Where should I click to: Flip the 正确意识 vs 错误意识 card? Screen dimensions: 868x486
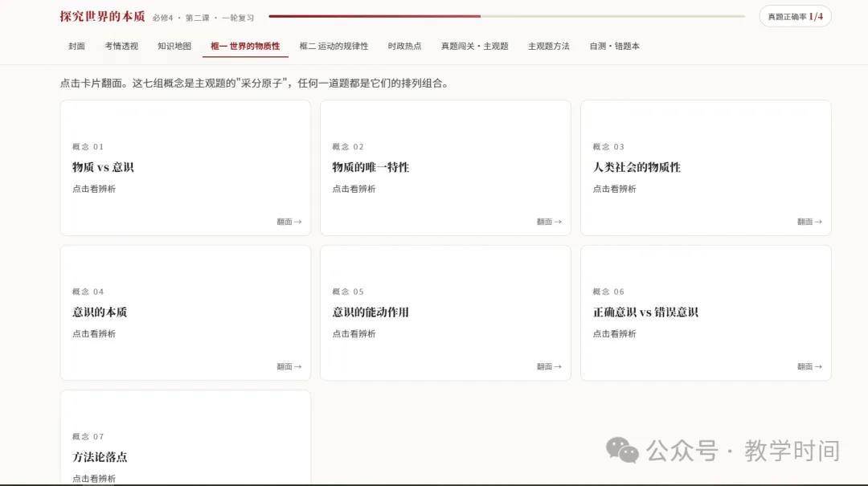click(x=706, y=312)
